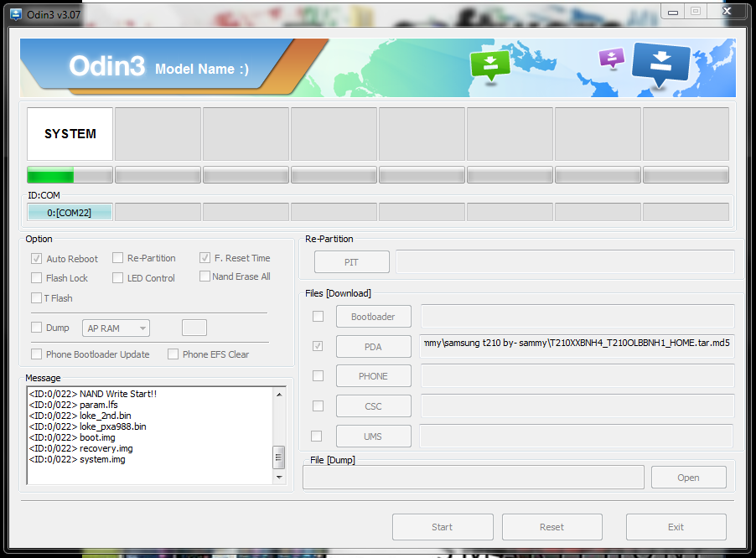Click the UMS file button
Screen dimensions: 756x558
(x=373, y=436)
